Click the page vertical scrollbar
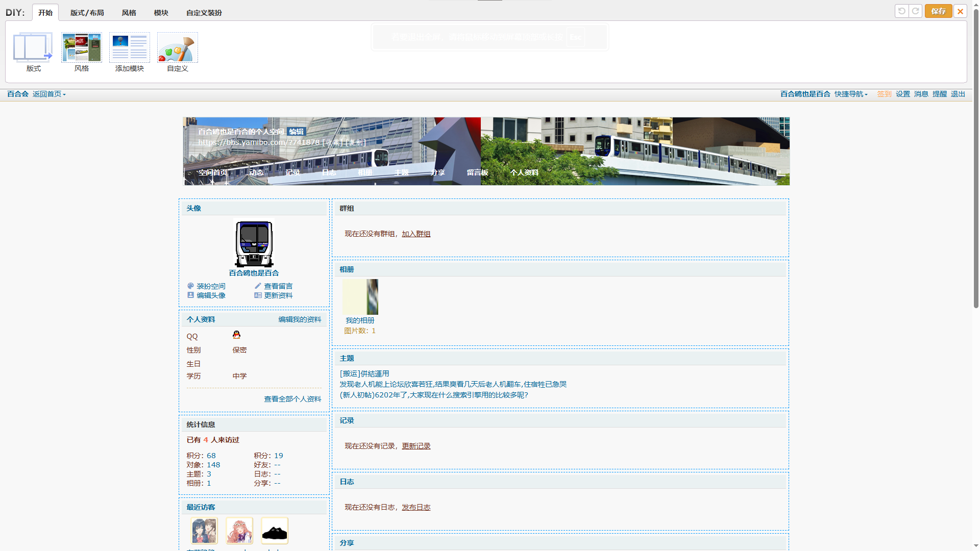Viewport: 980px width, 551px height. [x=976, y=158]
